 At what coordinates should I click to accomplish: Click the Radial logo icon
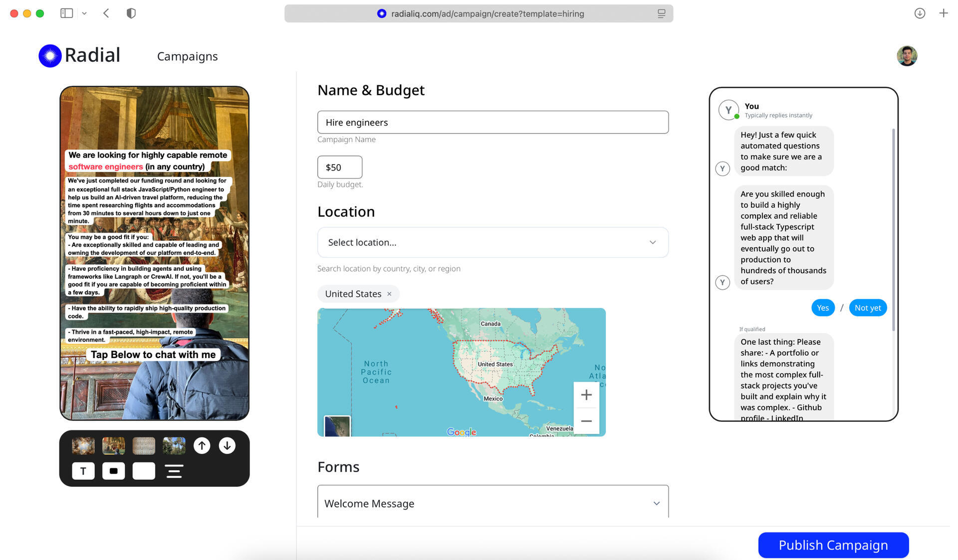point(50,56)
